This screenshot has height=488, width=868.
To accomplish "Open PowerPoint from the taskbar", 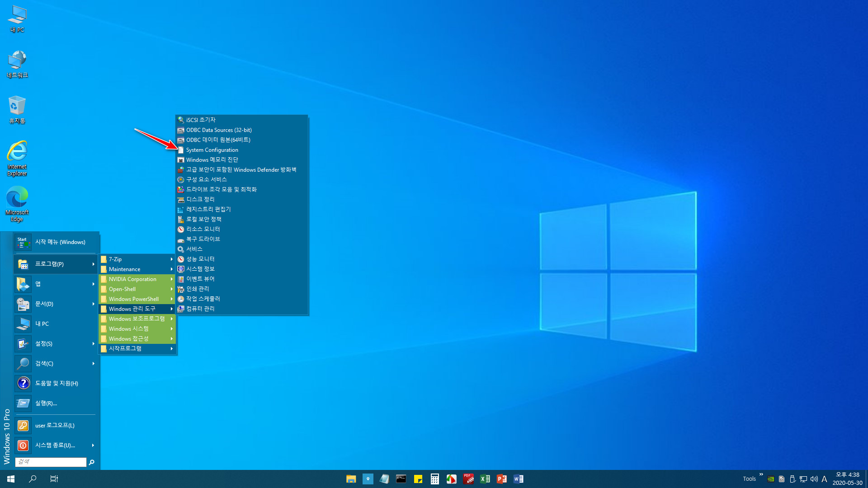I will 501,479.
